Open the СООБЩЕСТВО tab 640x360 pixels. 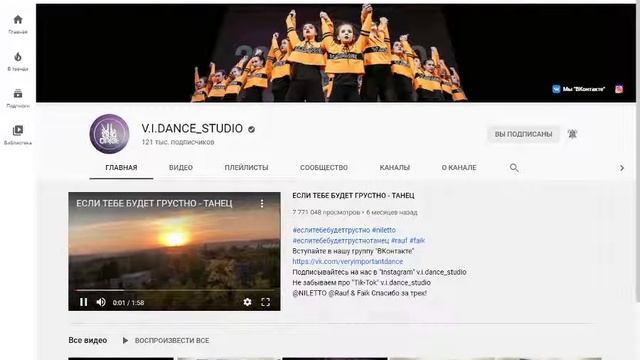(x=324, y=168)
